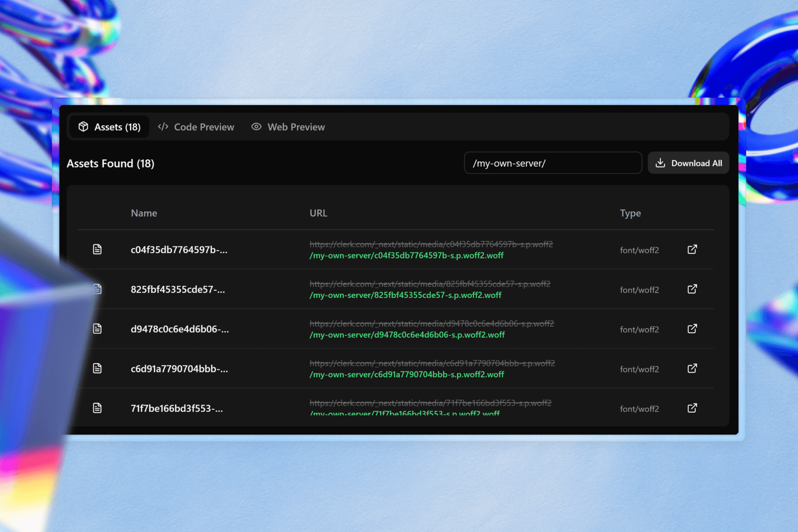Select the Assets (18) tab
This screenshot has width=798, height=532.
tap(110, 127)
